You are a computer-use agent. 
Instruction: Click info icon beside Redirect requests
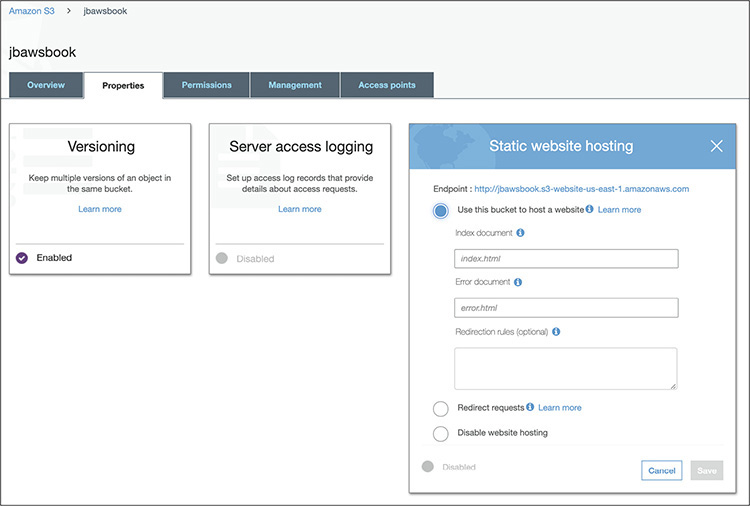(x=530, y=408)
